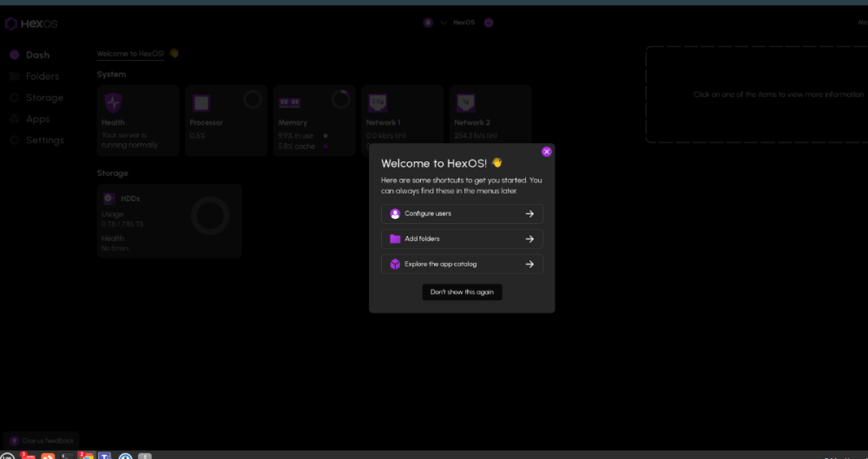Screen dimensions: 868x459
Task: Select the Health system card
Action: 138,121
